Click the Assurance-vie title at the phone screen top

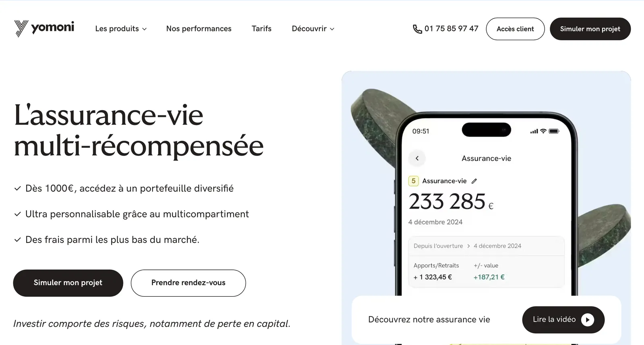pos(486,158)
